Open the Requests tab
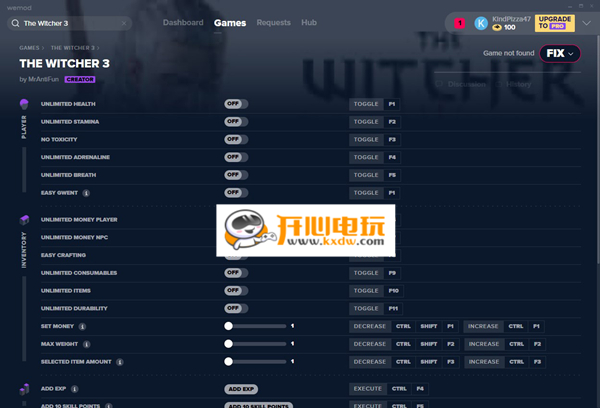The height and width of the screenshot is (408, 600). coord(273,22)
